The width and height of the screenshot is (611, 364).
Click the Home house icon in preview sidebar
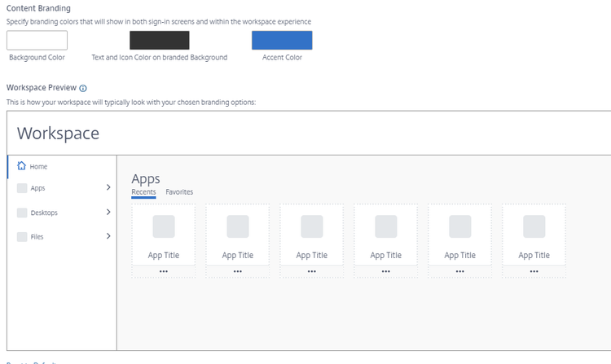tap(21, 166)
